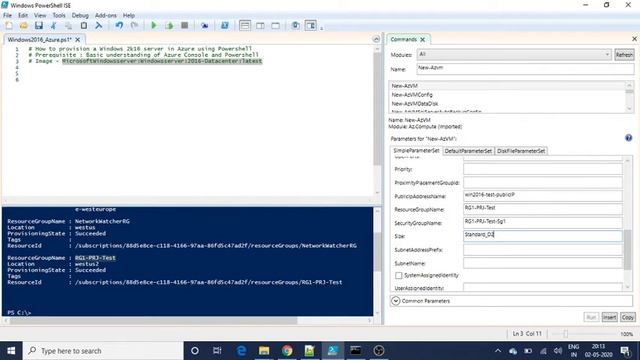This screenshot has height=360, width=640.
Task: Open Microsoft Edge from the taskbar
Action: [x=242, y=351]
